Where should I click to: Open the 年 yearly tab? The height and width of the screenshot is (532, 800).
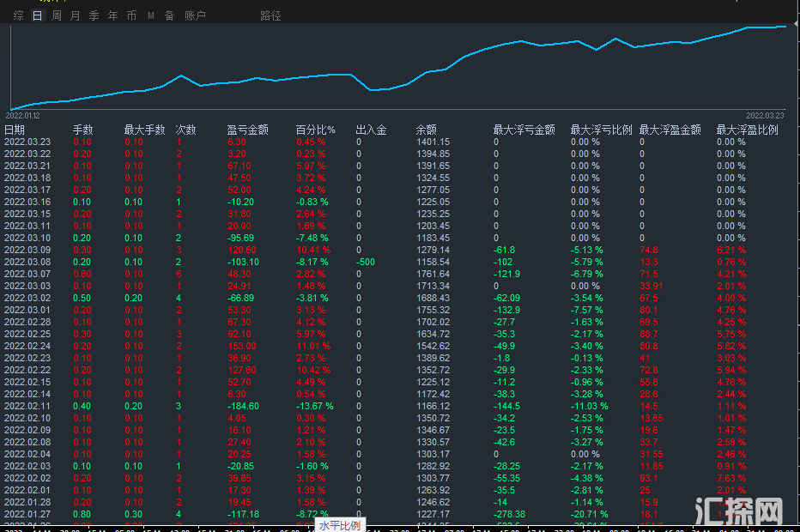pos(113,15)
